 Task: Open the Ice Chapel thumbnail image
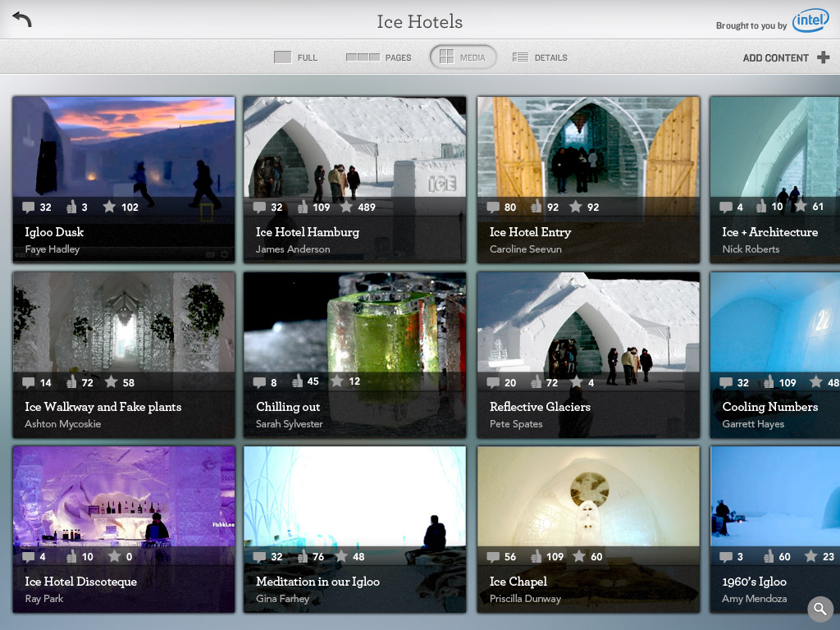[588, 496]
